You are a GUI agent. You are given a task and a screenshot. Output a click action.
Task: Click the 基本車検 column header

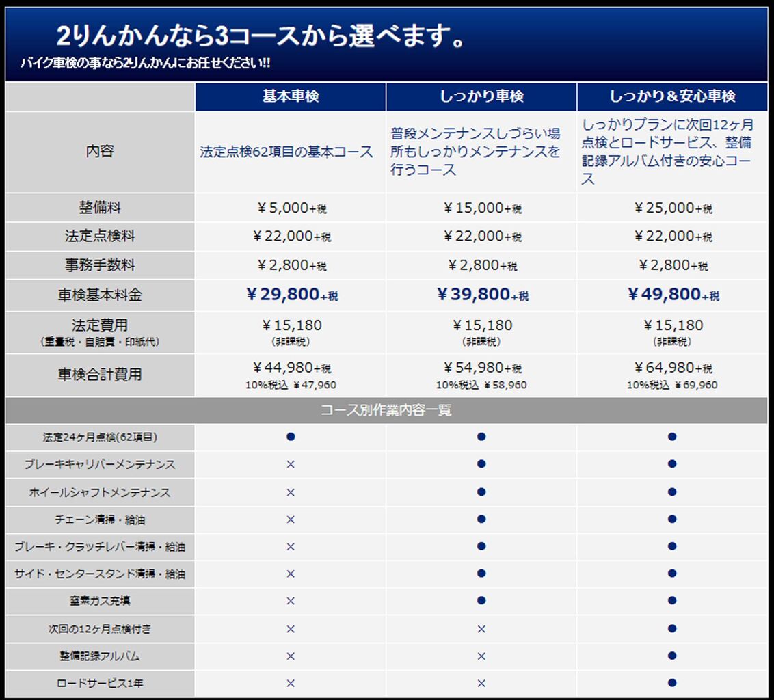290,96
